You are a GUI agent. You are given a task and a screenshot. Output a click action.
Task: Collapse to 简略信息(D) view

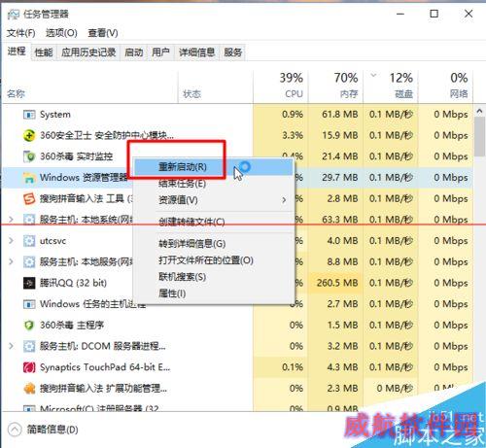(x=43, y=430)
